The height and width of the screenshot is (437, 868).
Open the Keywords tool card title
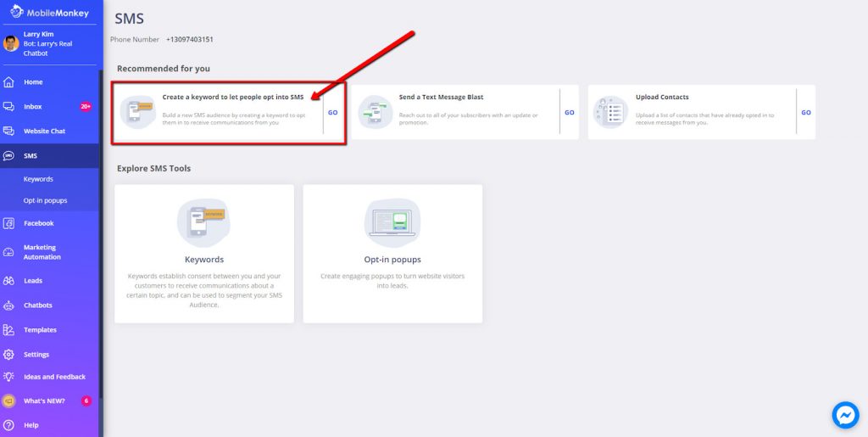pos(204,259)
